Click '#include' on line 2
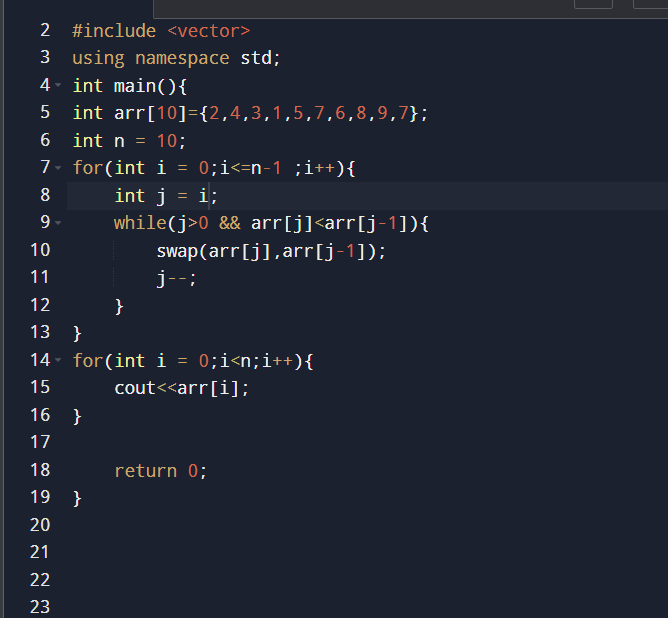Viewport: 668px width, 618px height. [x=114, y=31]
